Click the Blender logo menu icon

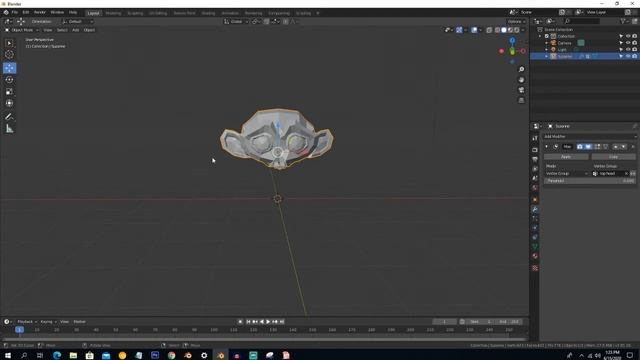click(x=6, y=13)
